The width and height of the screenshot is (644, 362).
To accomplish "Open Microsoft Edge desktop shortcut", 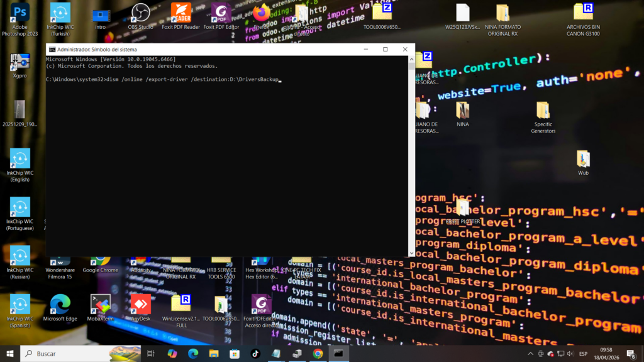I will (60, 305).
